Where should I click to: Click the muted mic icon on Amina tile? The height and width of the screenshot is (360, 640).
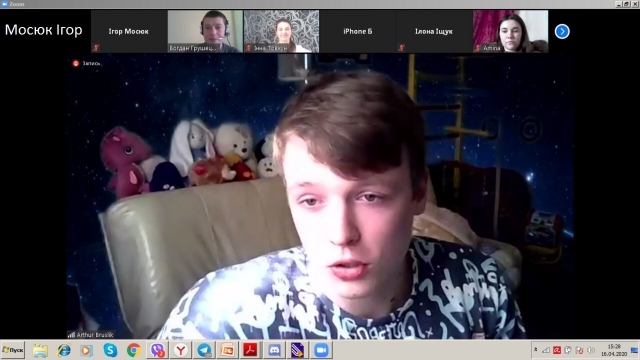(x=478, y=48)
